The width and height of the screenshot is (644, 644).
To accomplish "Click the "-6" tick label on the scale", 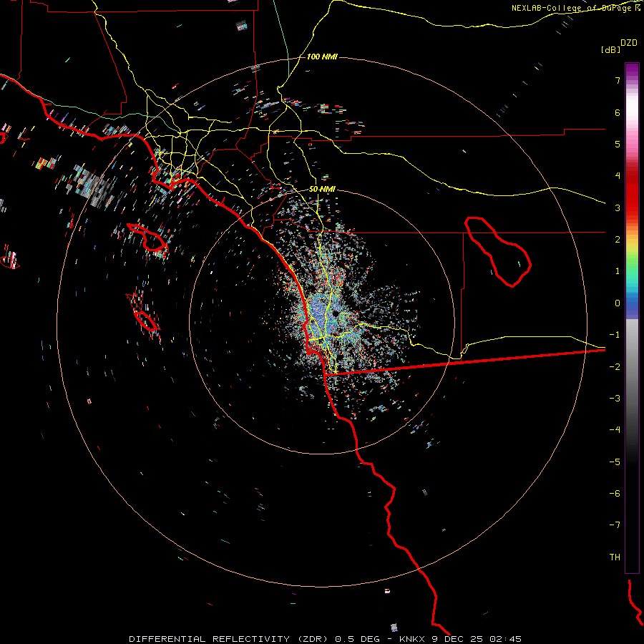I will pos(615,494).
